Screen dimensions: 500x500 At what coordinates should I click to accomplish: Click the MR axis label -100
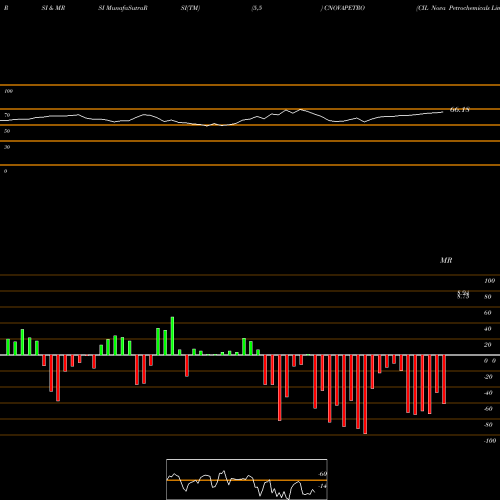(x=490, y=441)
